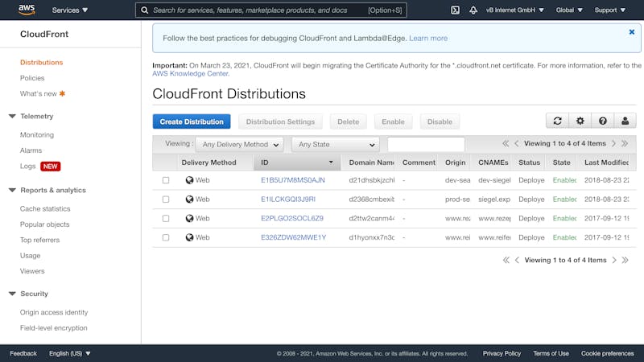Open the Any State filter dropdown
Image resolution: width=644 pixels, height=362 pixels.
(x=336, y=145)
